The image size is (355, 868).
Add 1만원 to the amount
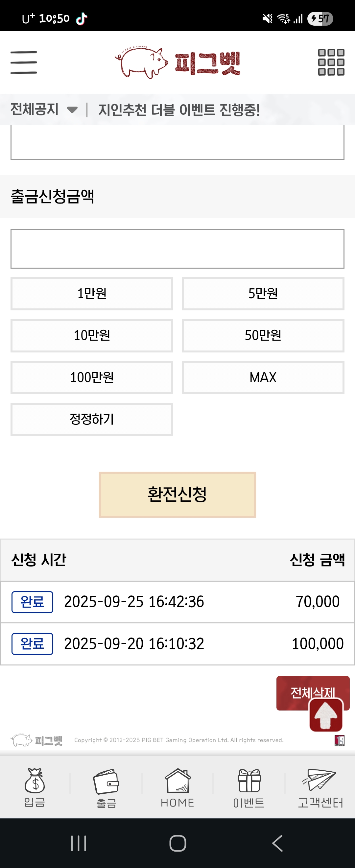pyautogui.click(x=92, y=294)
